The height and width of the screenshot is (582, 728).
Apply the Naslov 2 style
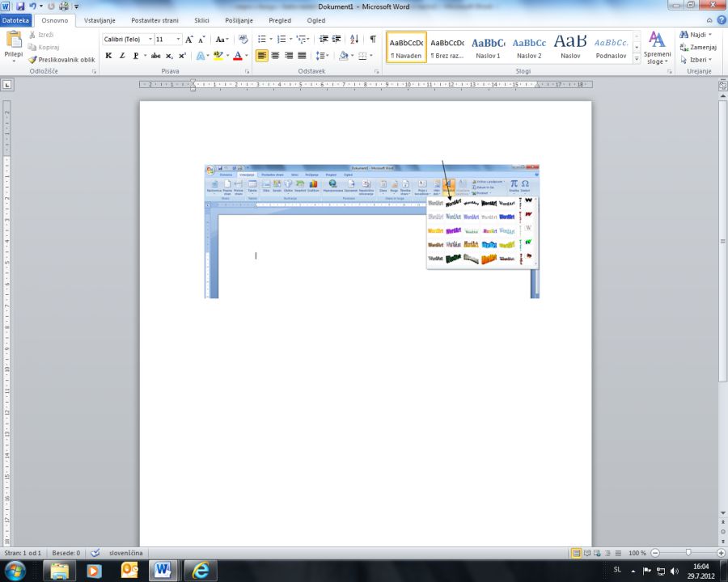pos(529,48)
